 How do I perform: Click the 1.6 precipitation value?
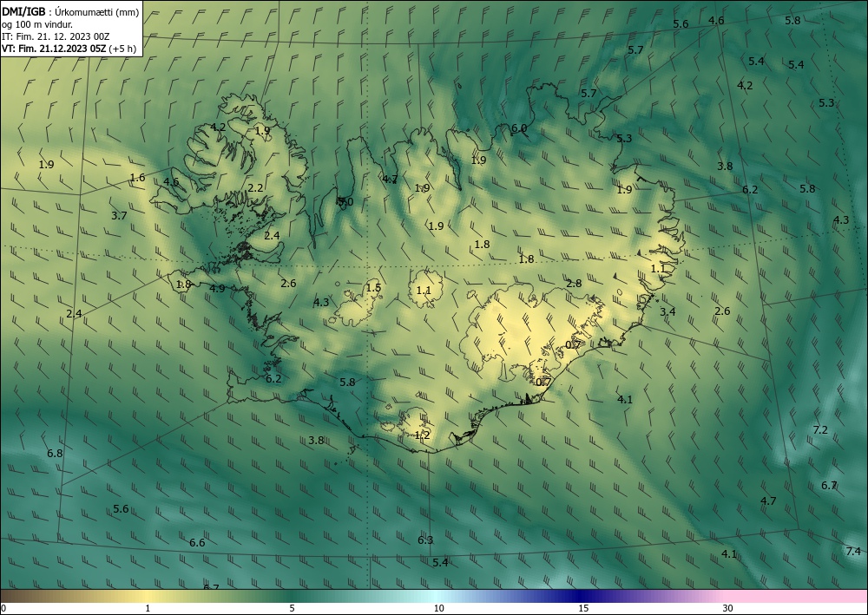coord(137,178)
